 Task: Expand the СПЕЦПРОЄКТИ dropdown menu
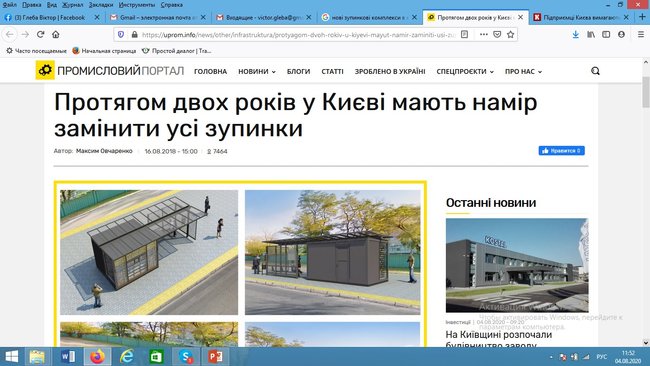pyautogui.click(x=465, y=71)
